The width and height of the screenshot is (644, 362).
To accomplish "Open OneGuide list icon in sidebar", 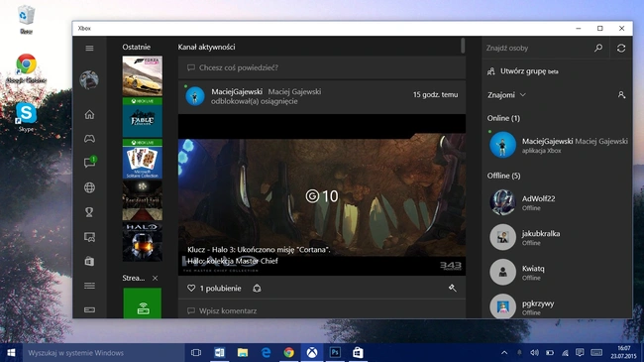I will point(89,286).
